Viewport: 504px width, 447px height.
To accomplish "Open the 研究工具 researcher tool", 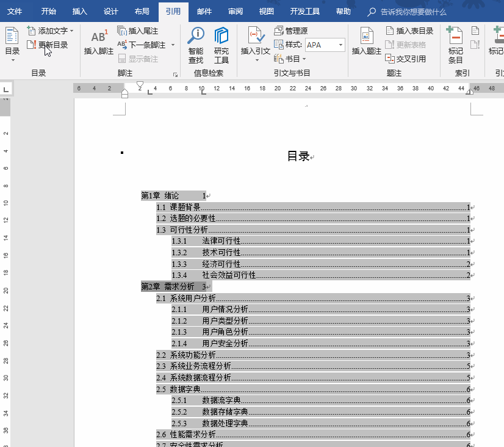I will (221, 45).
